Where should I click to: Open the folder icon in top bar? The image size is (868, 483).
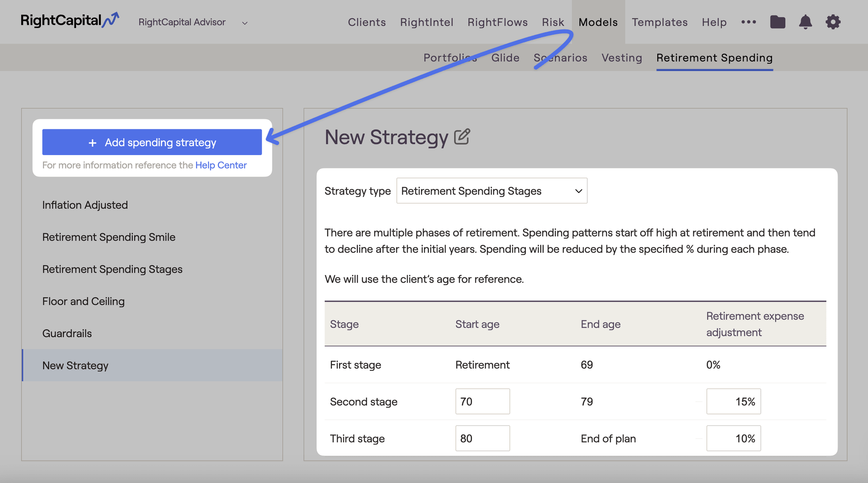pos(778,22)
